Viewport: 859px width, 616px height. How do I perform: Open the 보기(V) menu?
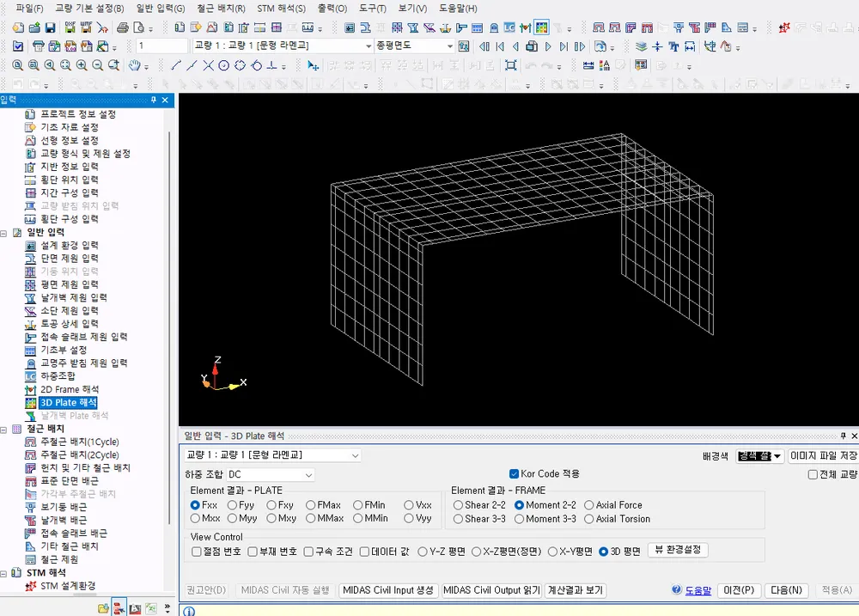[x=412, y=9]
